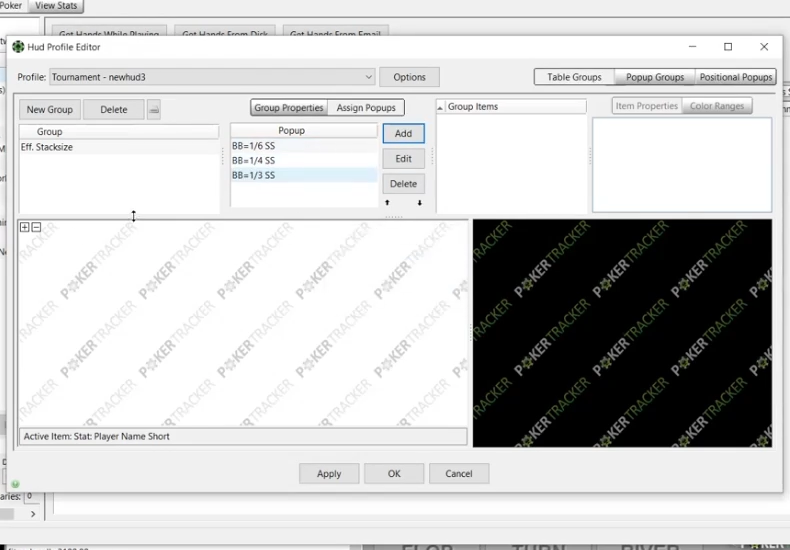
Task: Delete the selected group
Action: point(113,109)
